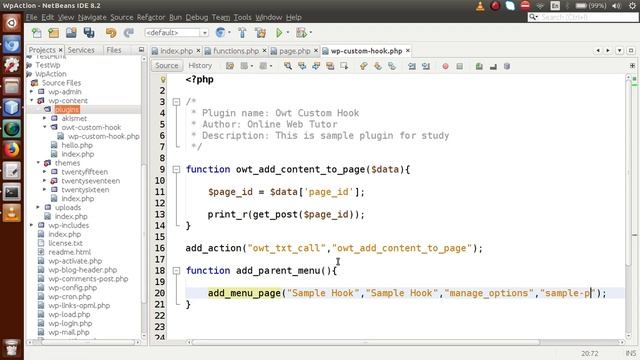The width and height of the screenshot is (640, 360).
Task: Click the New File toolbar icon
Action: coord(36,33)
